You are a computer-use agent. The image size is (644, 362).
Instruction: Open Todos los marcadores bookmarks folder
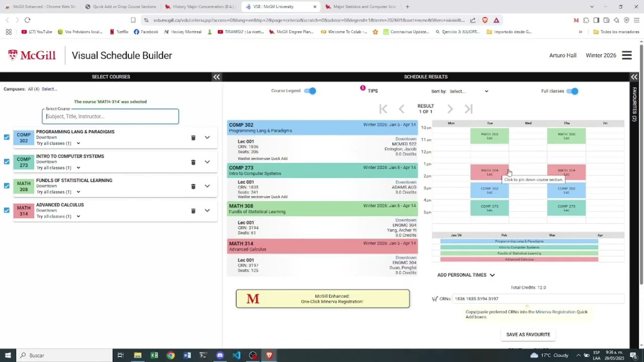coord(616,32)
